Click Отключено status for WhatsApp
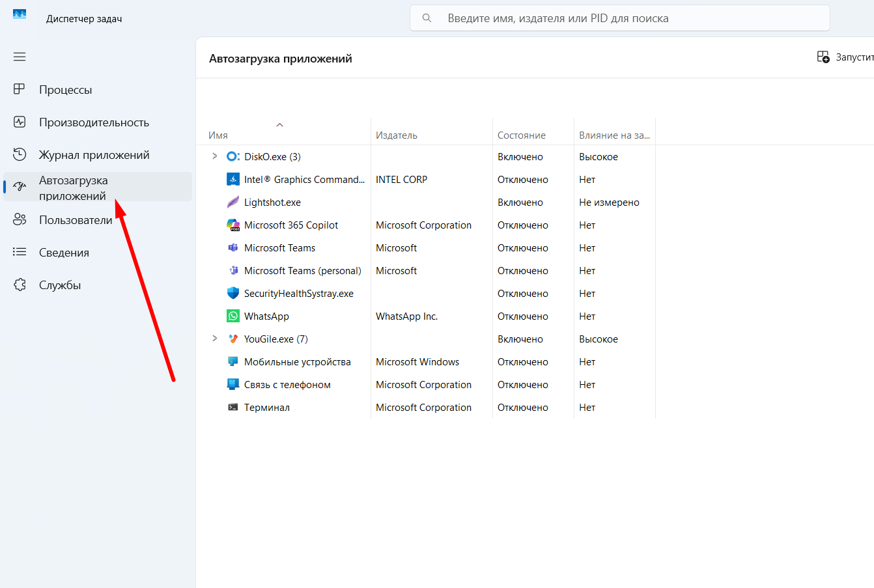 (x=523, y=316)
